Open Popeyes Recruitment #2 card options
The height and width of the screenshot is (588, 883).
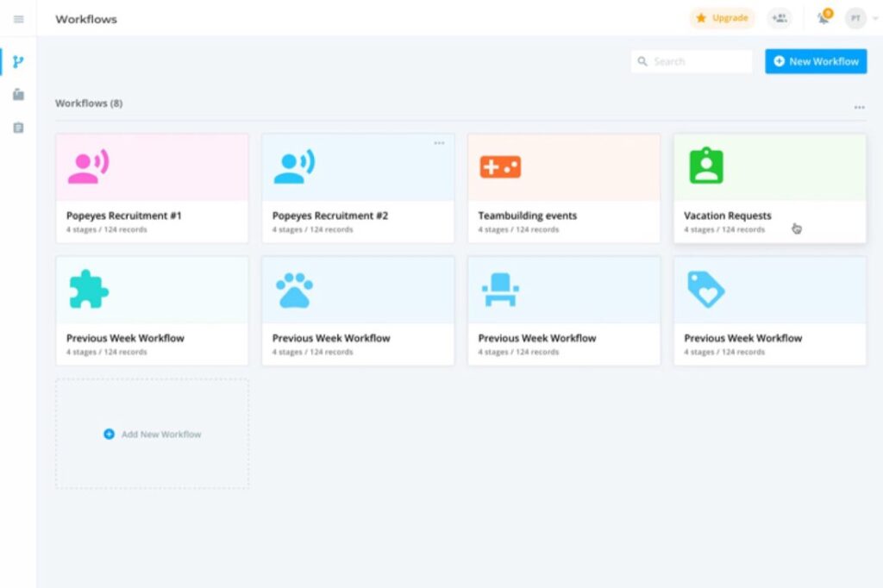(x=439, y=143)
